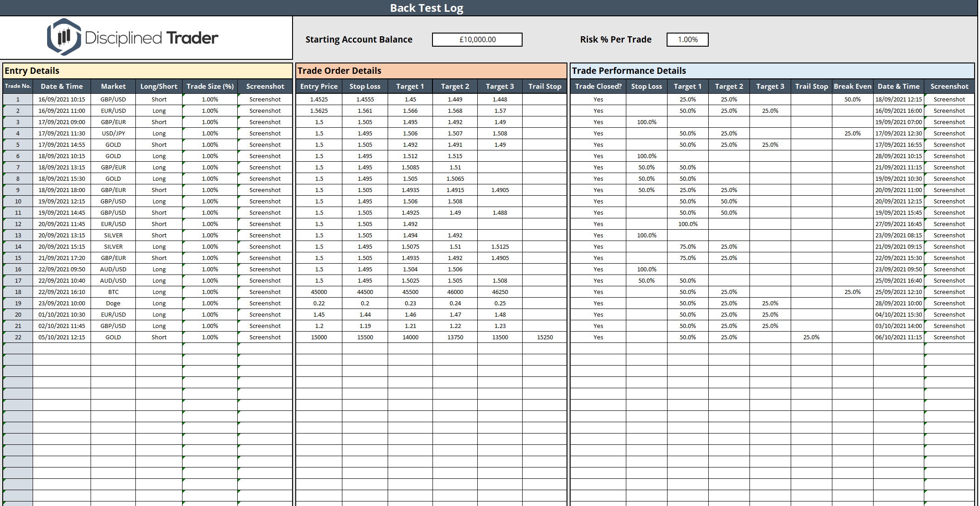Select Target 1 cell 1.5085
This screenshot has width=980, height=506.
click(410, 167)
